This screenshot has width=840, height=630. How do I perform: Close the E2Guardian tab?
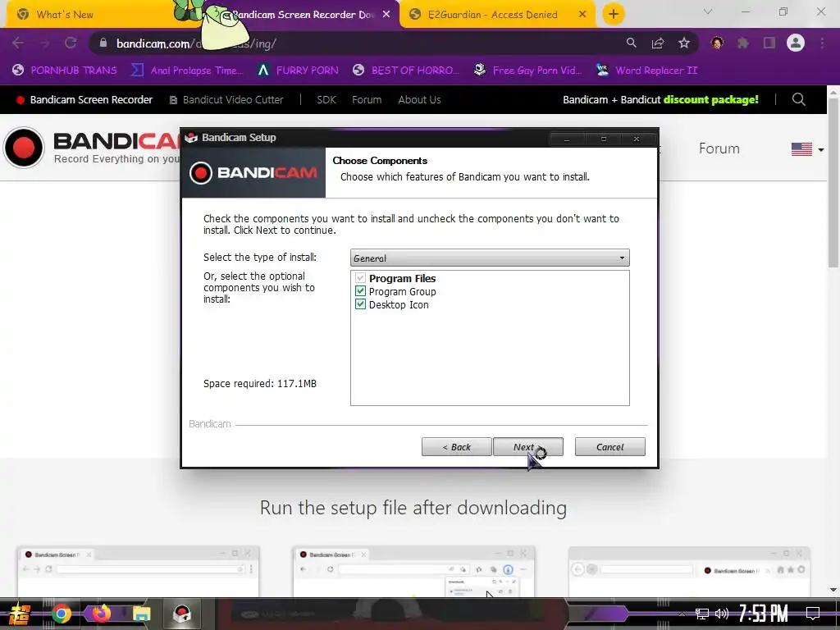coord(582,15)
